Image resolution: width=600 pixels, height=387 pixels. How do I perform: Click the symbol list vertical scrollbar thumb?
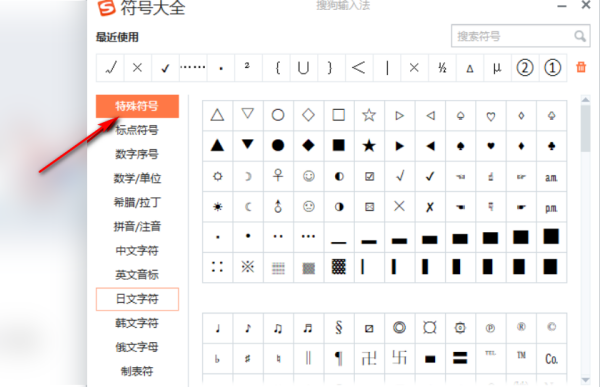(585, 128)
